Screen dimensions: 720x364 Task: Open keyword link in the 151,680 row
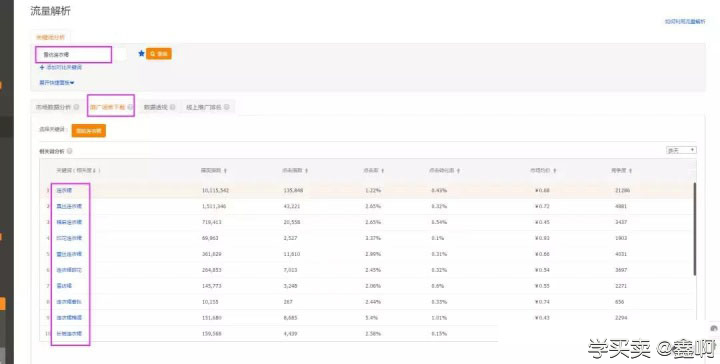click(69, 318)
